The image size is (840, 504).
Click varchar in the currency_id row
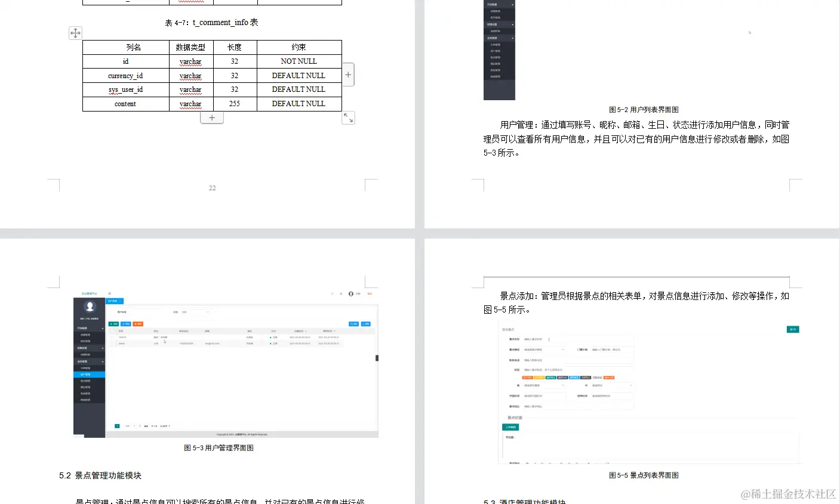click(190, 76)
